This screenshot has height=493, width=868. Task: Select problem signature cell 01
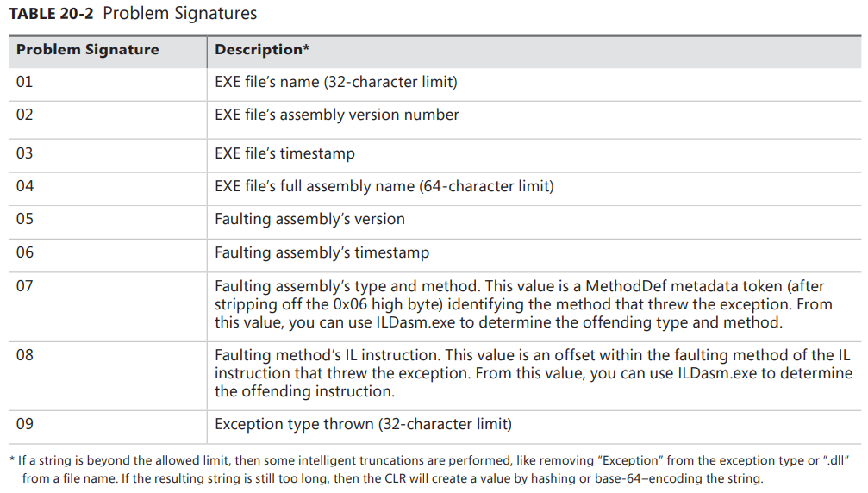point(25,83)
